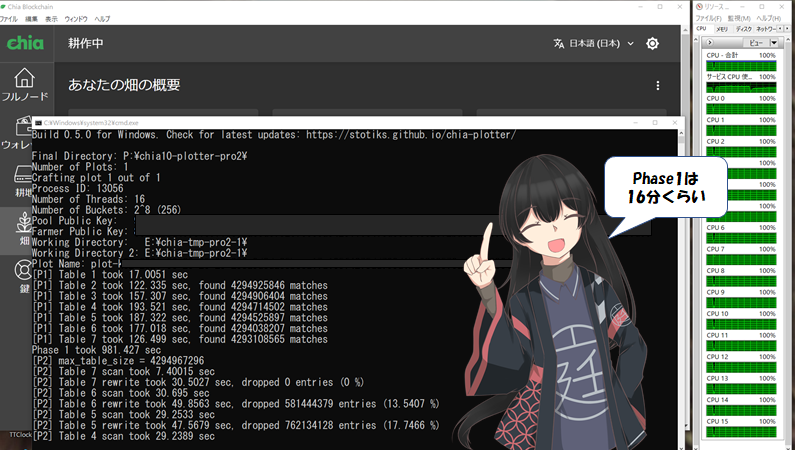Click the あなたの畑の概要 heading
The image size is (800, 450).
124,85
